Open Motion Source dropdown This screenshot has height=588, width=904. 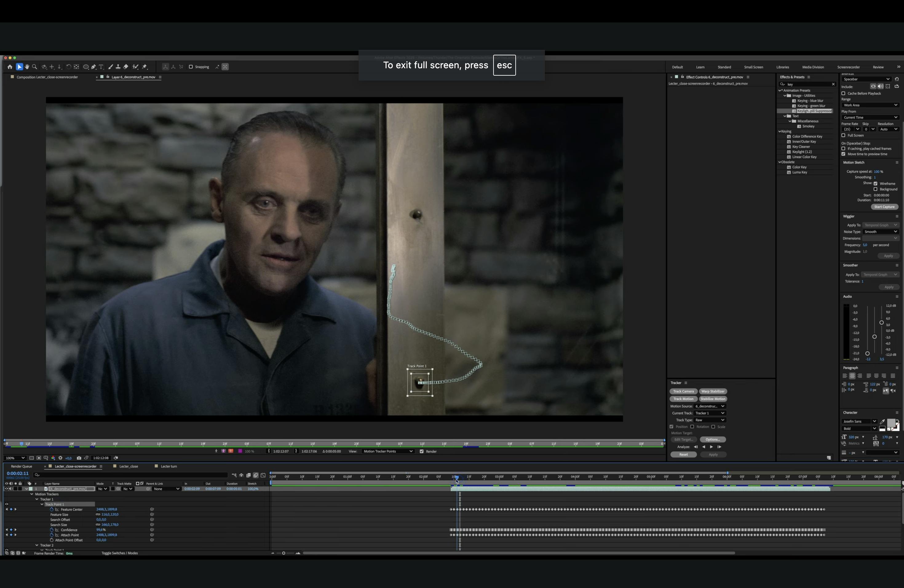tap(710, 406)
